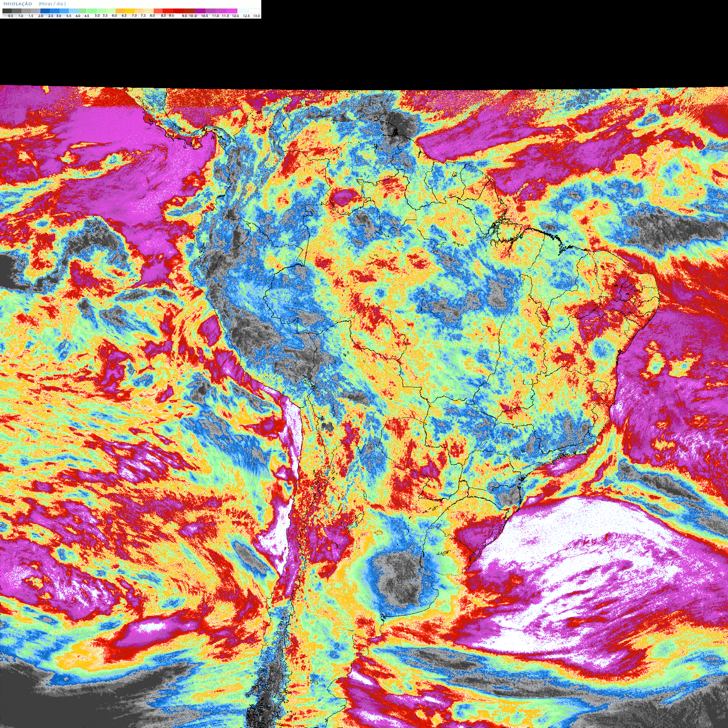728x728 pixels.
Task: Click the 10.5 legend value
Action: [x=205, y=16]
